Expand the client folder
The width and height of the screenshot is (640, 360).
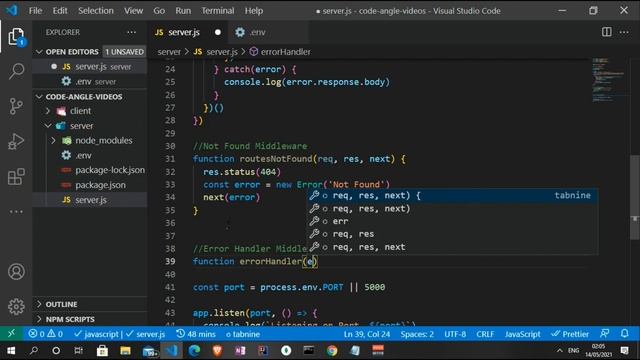[x=48, y=111]
